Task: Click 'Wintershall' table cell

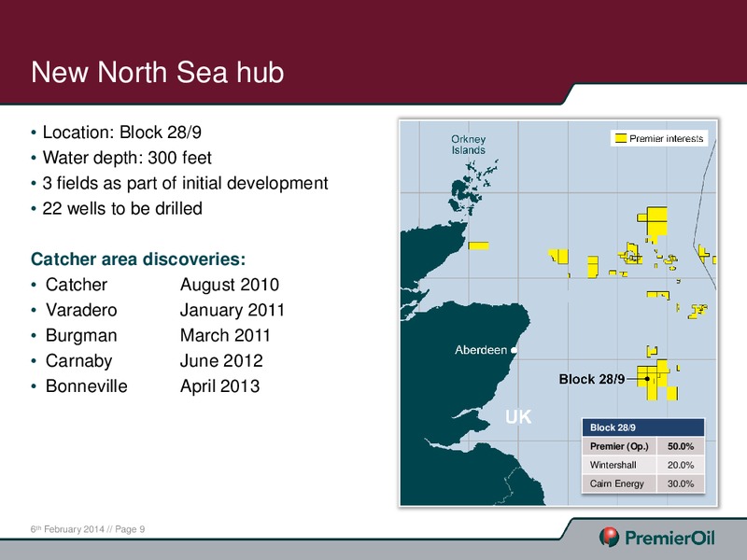Action: point(619,465)
